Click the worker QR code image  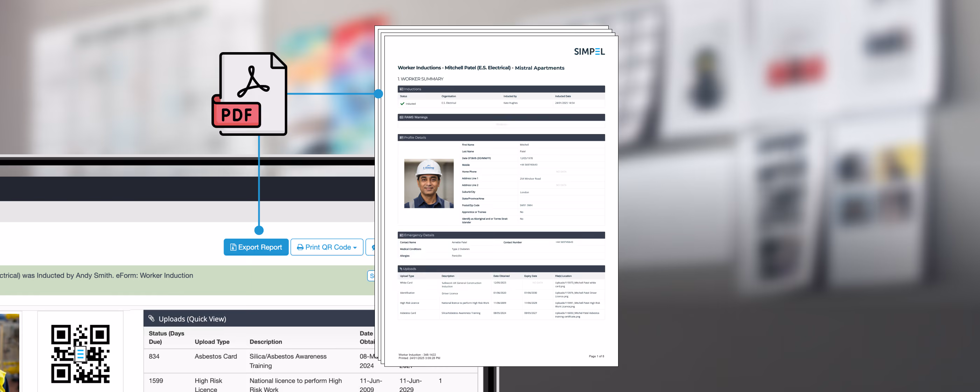pyautogui.click(x=80, y=353)
